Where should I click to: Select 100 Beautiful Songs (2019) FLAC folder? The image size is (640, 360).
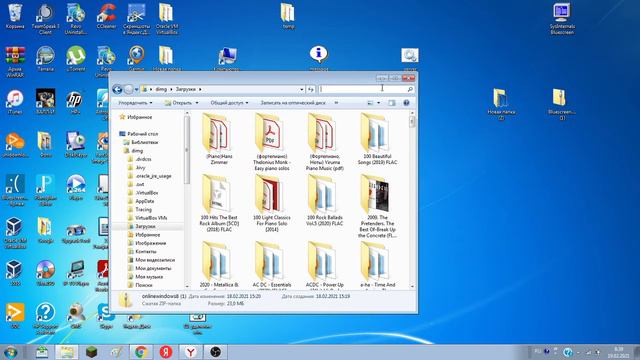pyautogui.click(x=377, y=139)
